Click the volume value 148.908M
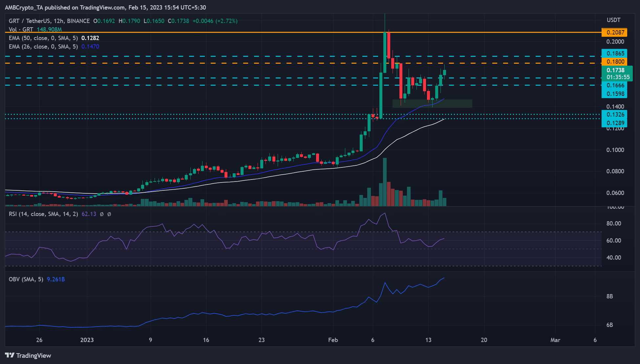Viewport: 640px width, 364px height. tap(49, 30)
